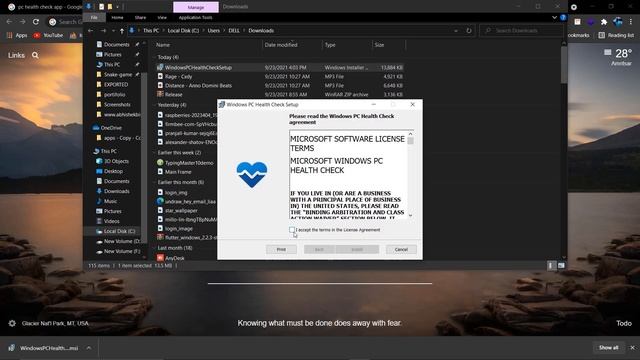Select the Main Frame item
This screenshot has width=640, height=360.
tap(178, 172)
